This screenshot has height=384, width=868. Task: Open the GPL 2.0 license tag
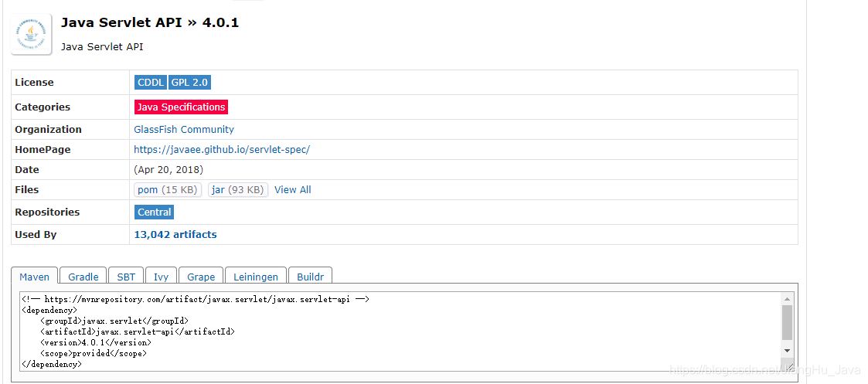(x=189, y=83)
